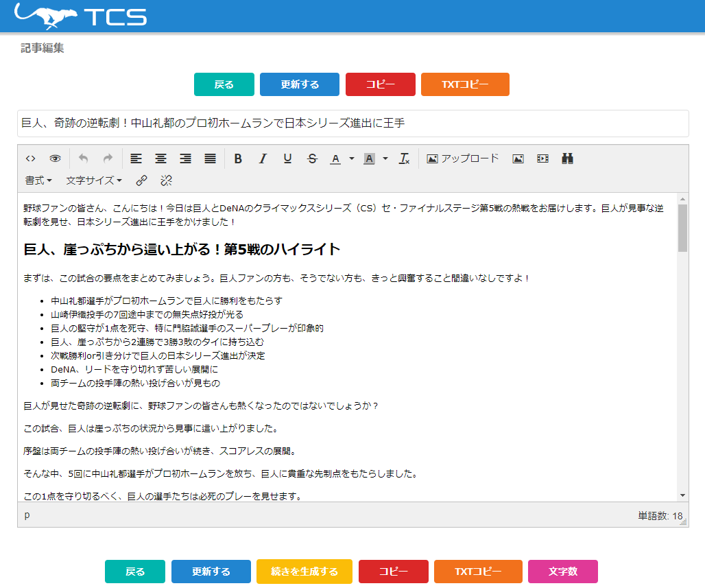Click into the article title field
Viewport: 705px width, 588px height.
point(352,124)
